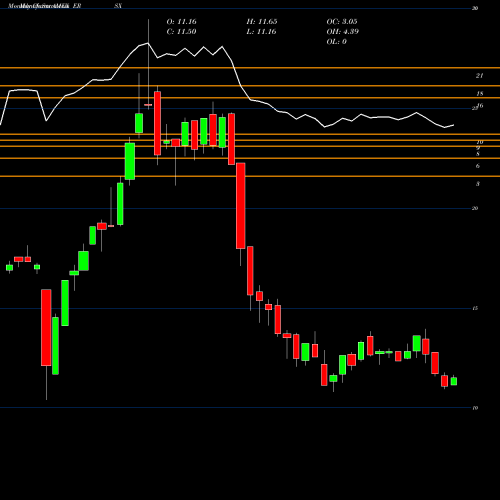Image resolution: width=500 pixels, height=500 pixels.
Task: Click the orange level label 21
Action: tap(479, 76)
